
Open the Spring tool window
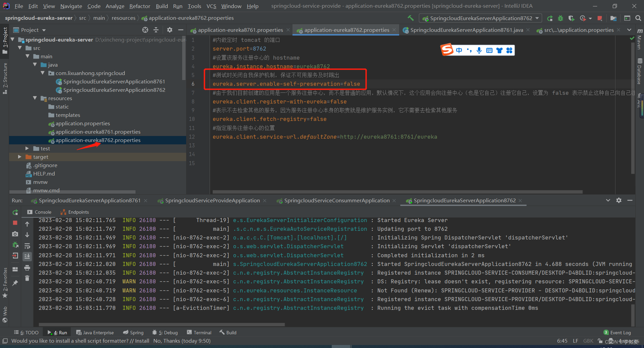click(133, 333)
